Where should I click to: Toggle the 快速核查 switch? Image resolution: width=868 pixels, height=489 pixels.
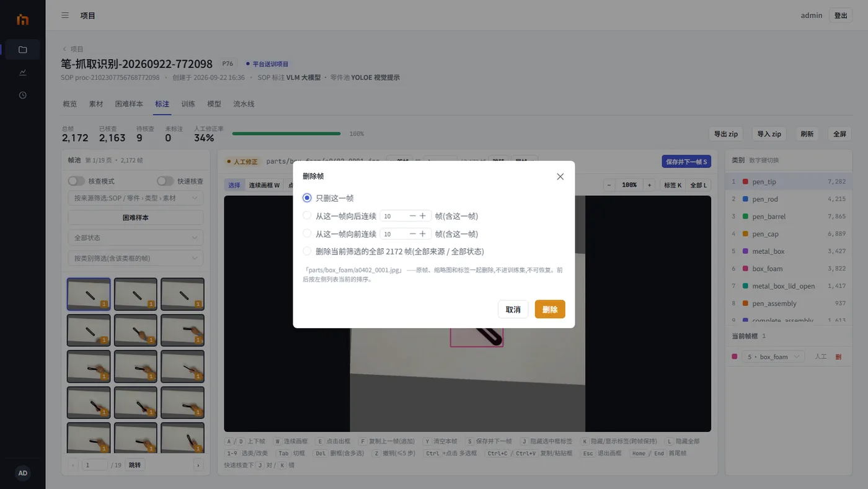point(166,181)
